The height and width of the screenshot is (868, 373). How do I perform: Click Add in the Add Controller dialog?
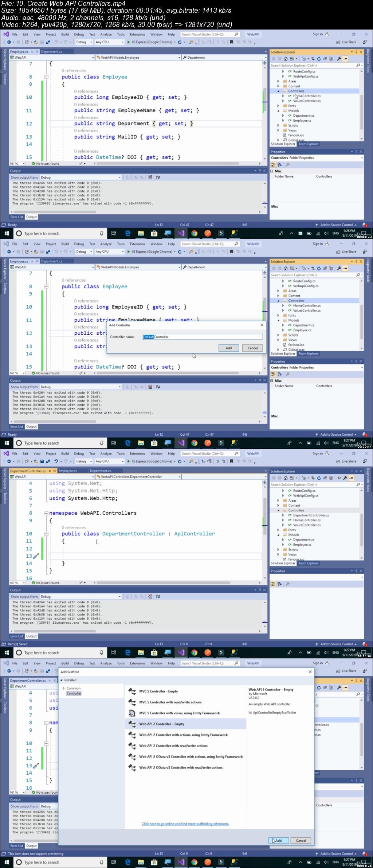pos(229,348)
